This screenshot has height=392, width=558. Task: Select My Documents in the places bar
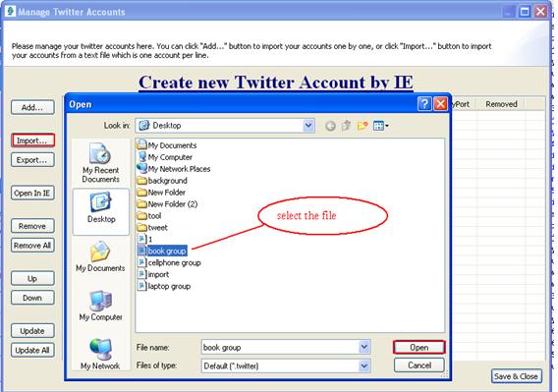(100, 256)
